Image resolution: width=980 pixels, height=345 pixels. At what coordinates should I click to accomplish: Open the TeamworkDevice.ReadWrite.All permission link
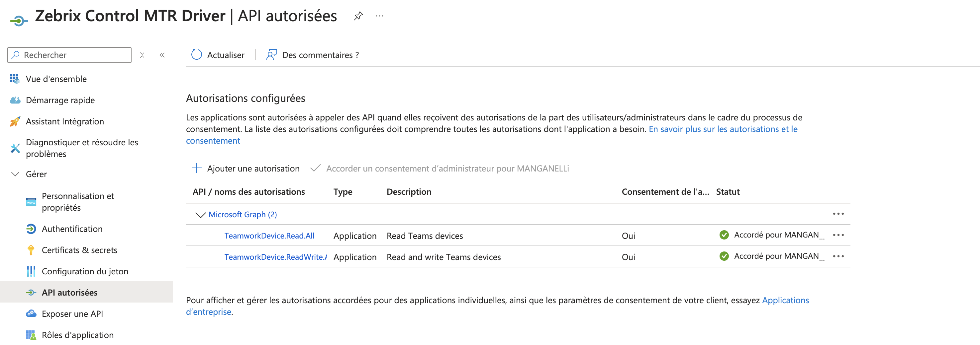point(275,257)
